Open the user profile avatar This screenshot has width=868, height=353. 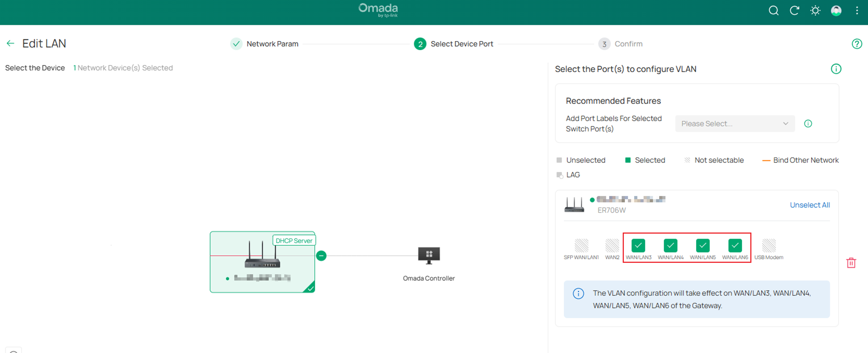click(x=836, y=10)
